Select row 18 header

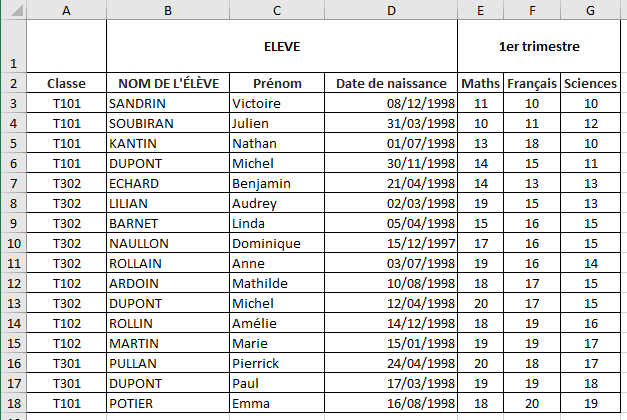tap(12, 403)
